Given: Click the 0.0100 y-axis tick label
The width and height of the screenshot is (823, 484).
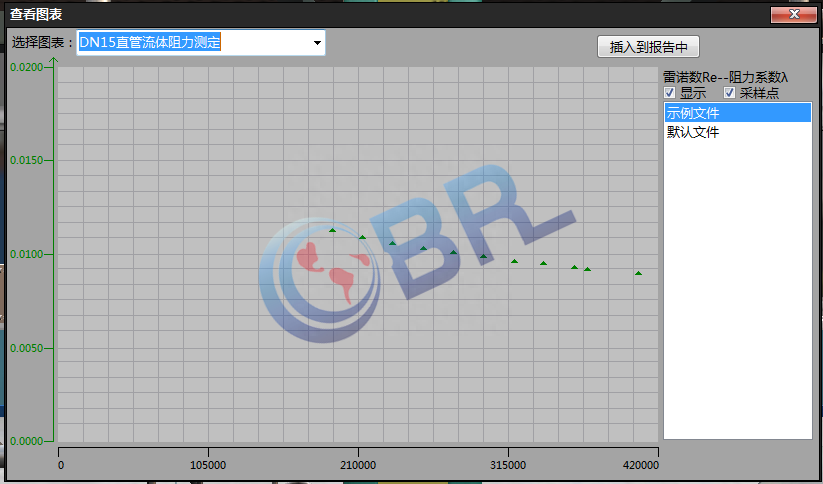Looking at the screenshot, I should point(26,255).
